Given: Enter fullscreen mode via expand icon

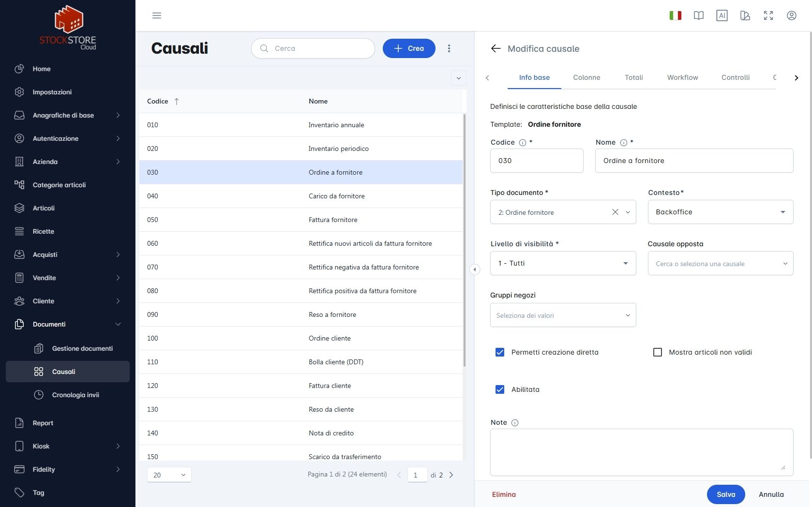Looking at the screenshot, I should [x=768, y=15].
